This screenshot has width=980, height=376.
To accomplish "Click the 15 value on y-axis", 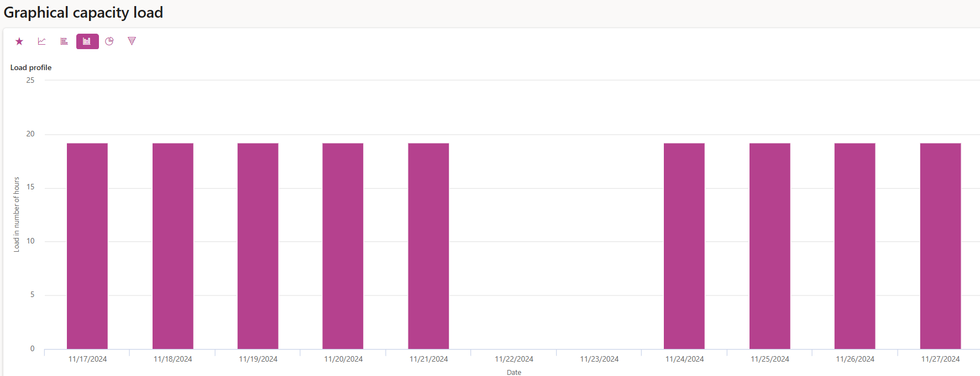I will [x=30, y=187].
